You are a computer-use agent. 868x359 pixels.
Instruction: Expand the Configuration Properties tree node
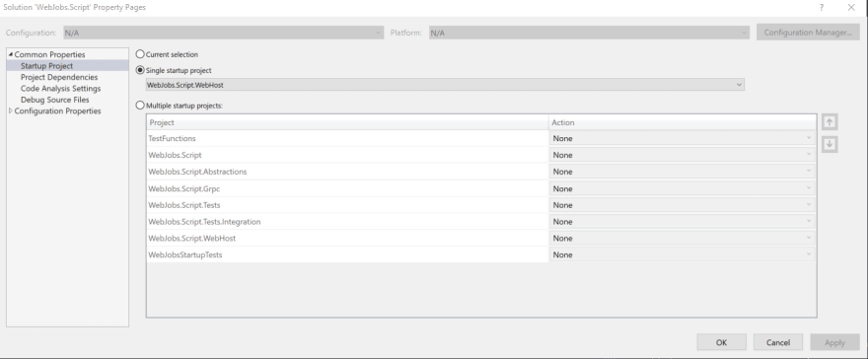pos(11,111)
